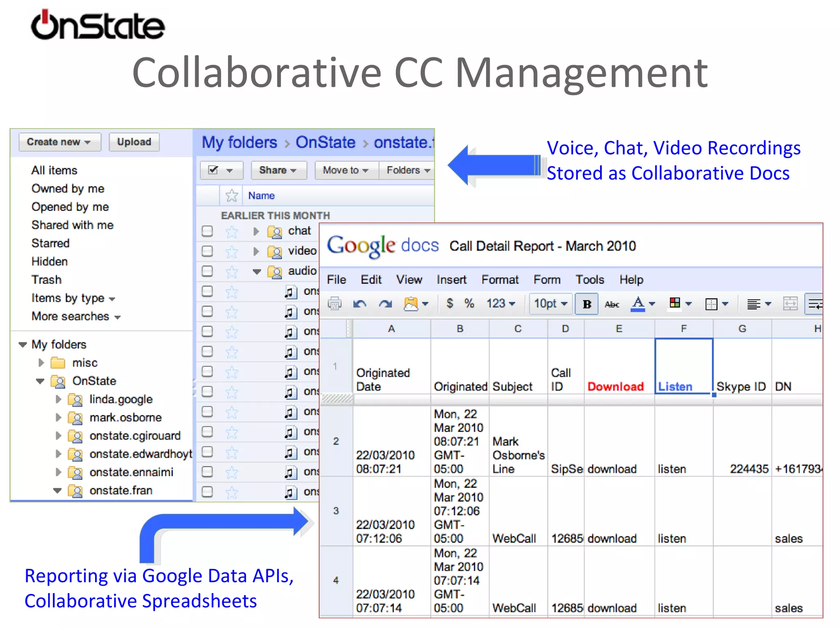Viewport: 840px width, 630px height.
Task: Open the Share dropdown
Action: coord(279,170)
